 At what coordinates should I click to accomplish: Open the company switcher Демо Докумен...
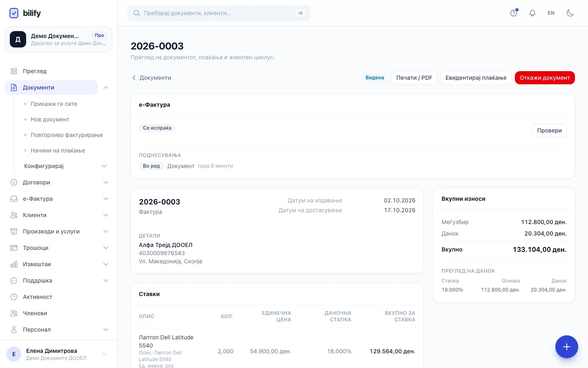(58, 39)
